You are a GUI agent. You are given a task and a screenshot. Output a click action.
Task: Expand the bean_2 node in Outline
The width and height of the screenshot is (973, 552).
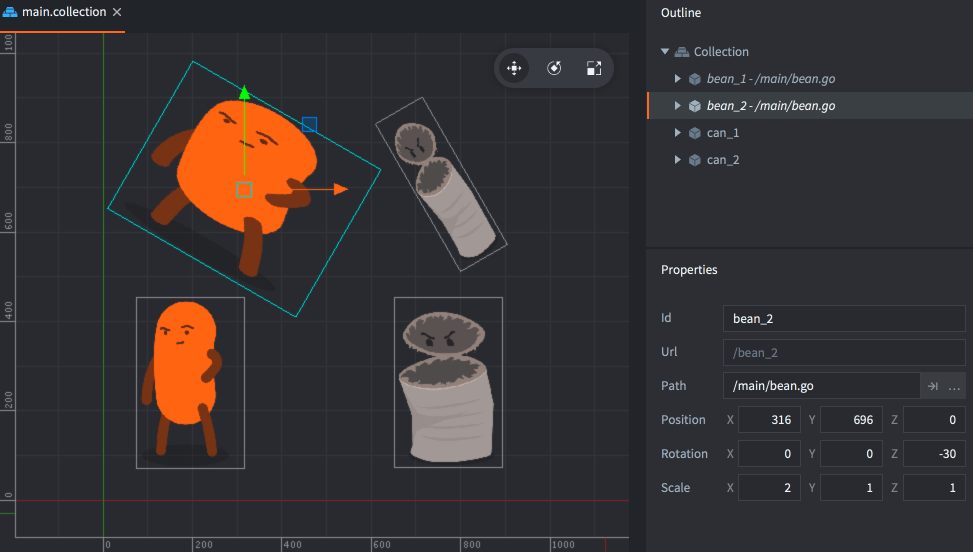(678, 106)
